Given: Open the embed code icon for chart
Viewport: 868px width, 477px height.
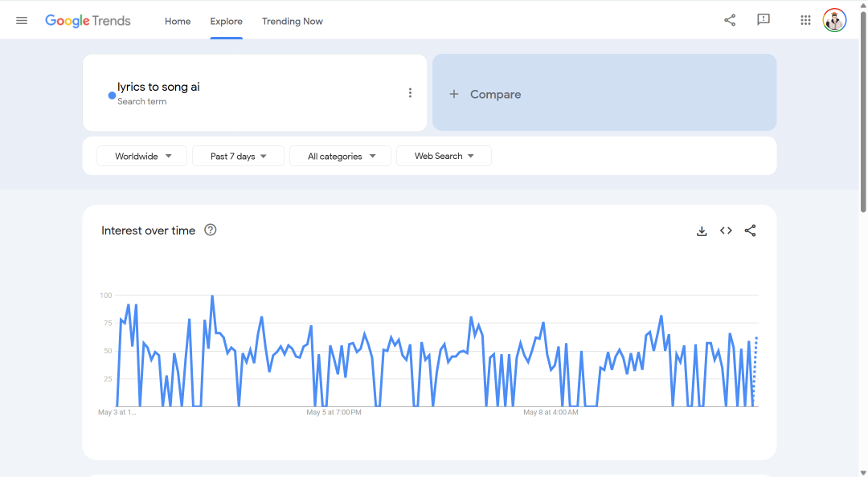Looking at the screenshot, I should (x=726, y=230).
